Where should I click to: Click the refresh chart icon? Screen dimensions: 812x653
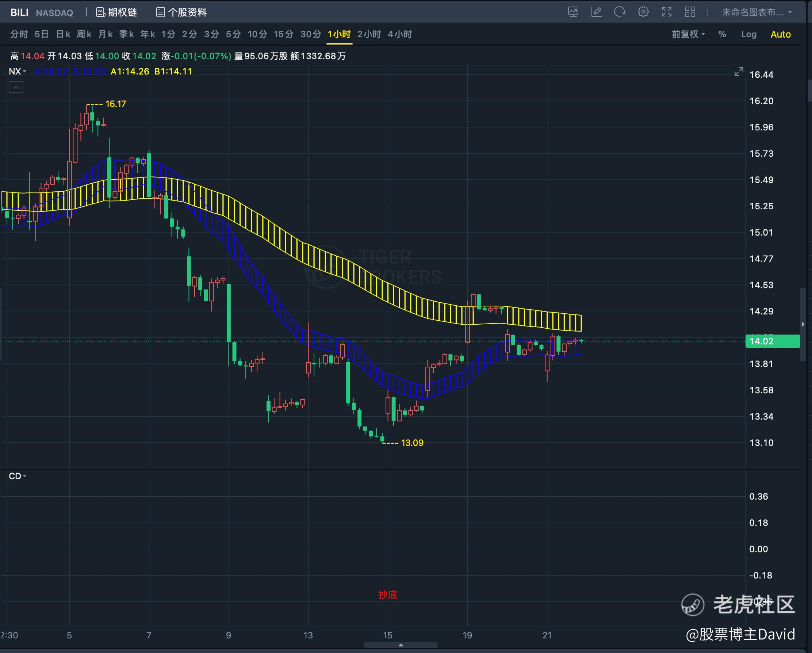[620, 12]
